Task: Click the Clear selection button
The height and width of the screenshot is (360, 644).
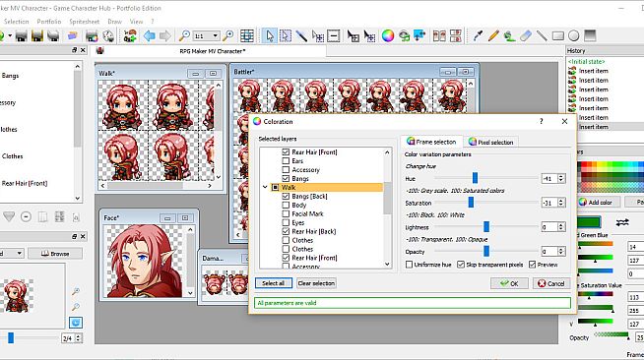Action: pos(316,283)
